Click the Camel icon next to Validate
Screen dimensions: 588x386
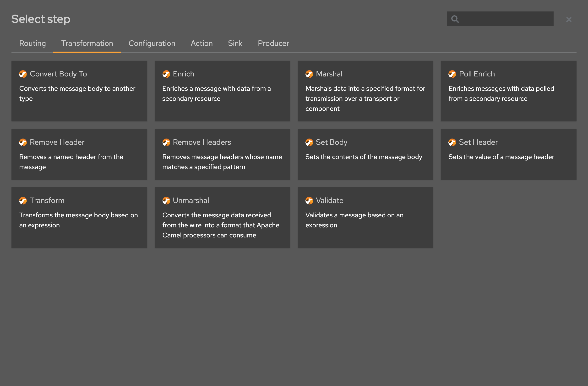(309, 201)
